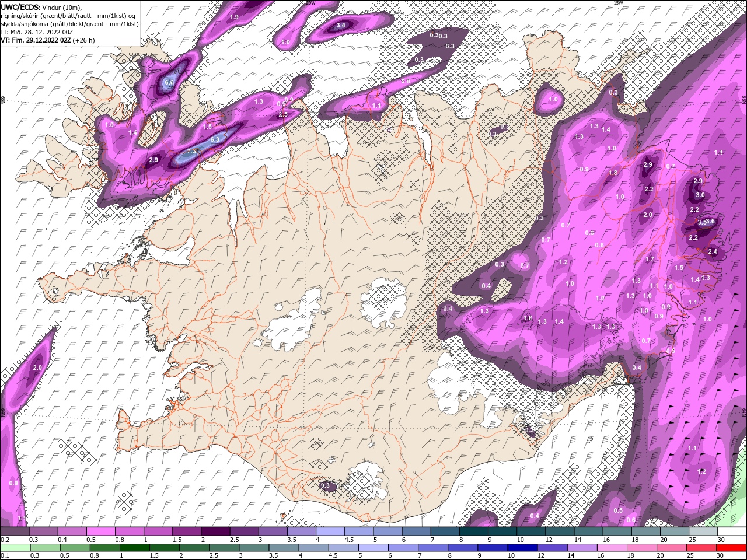Click the "(+26 h)" forecast offset text
The height and width of the screenshot is (560, 747).
click(x=84, y=40)
